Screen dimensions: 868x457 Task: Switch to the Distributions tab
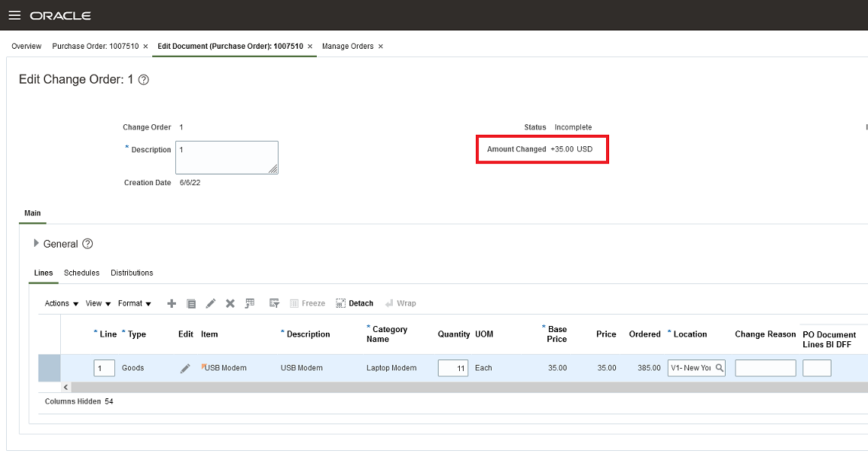132,273
